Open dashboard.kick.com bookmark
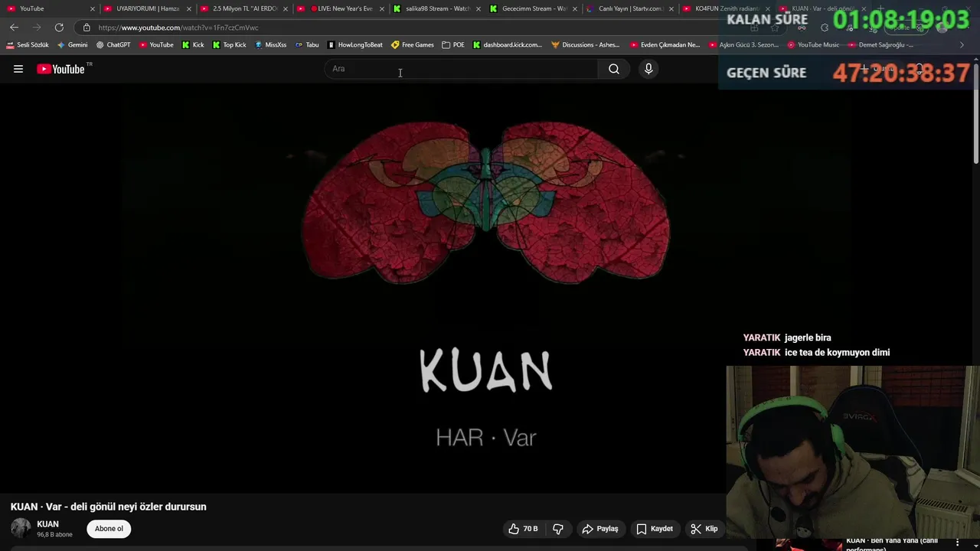The height and width of the screenshot is (551, 980). 507,45
